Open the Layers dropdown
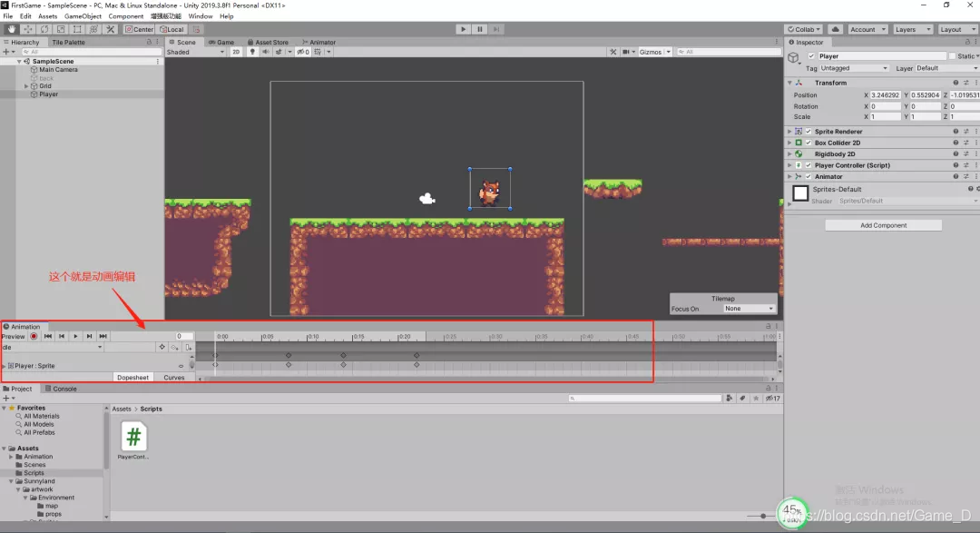The width and height of the screenshot is (980, 533). point(913,29)
